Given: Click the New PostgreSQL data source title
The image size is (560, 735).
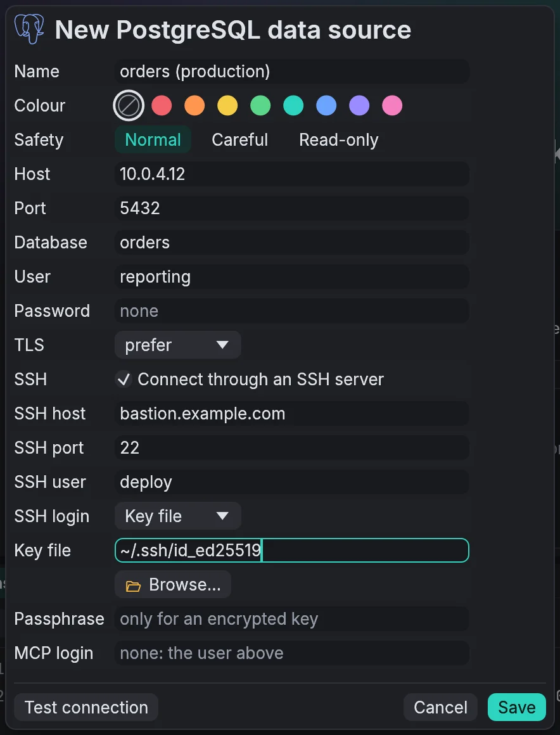Looking at the screenshot, I should [233, 30].
